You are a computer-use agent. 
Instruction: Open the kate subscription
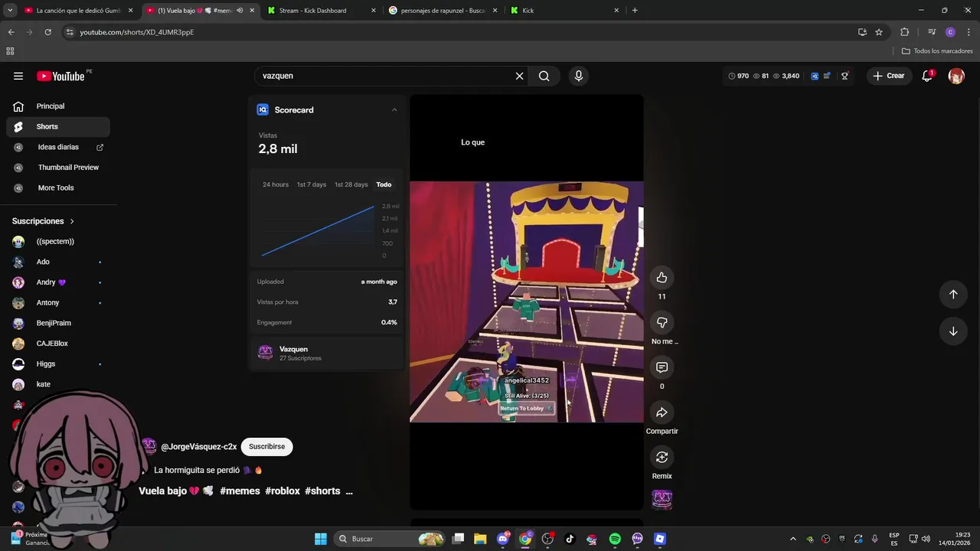(x=58, y=384)
